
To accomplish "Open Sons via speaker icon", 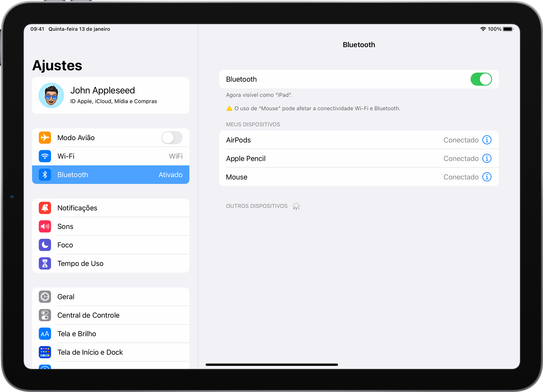I will point(45,227).
